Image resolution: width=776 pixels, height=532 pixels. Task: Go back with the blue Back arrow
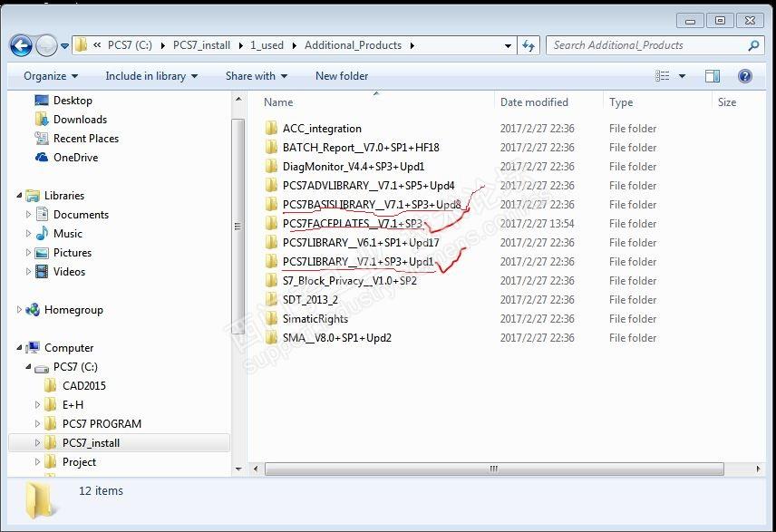pyautogui.click(x=21, y=45)
